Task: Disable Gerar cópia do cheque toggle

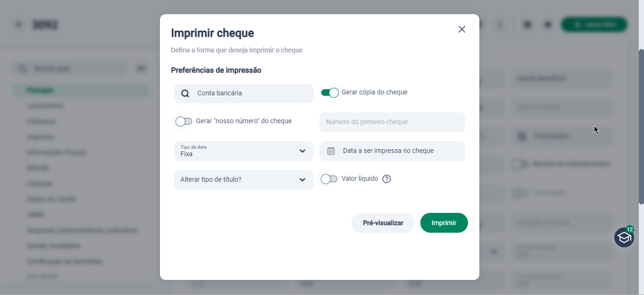Action: 330,93
